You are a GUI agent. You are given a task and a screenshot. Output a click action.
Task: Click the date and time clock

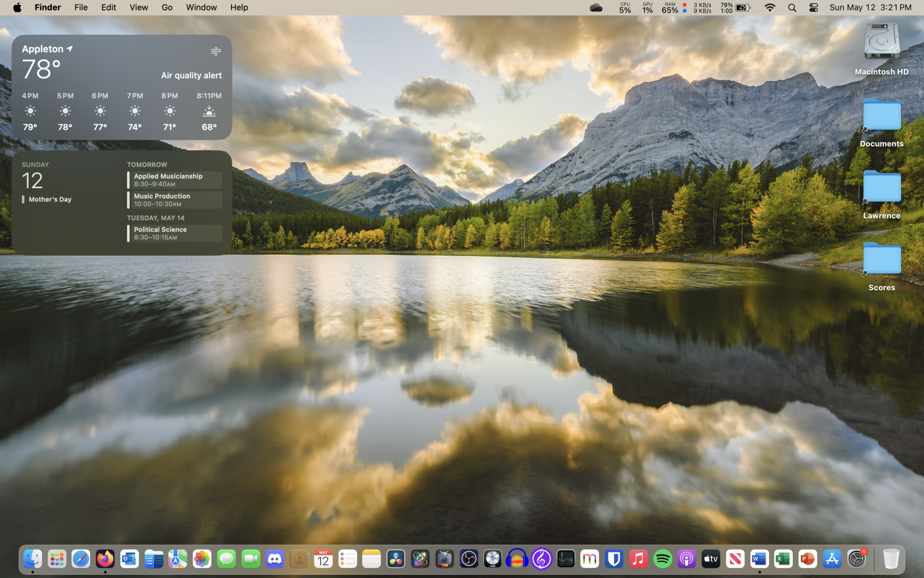[870, 7]
